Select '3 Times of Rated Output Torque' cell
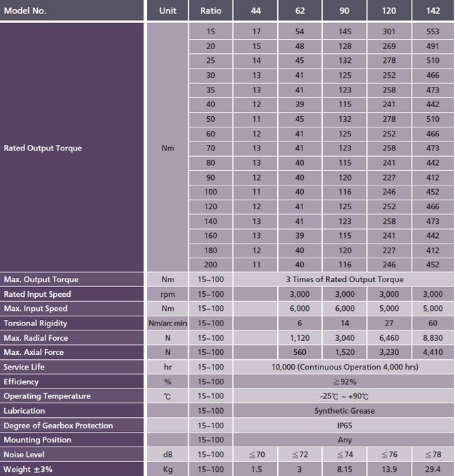 (344, 279)
